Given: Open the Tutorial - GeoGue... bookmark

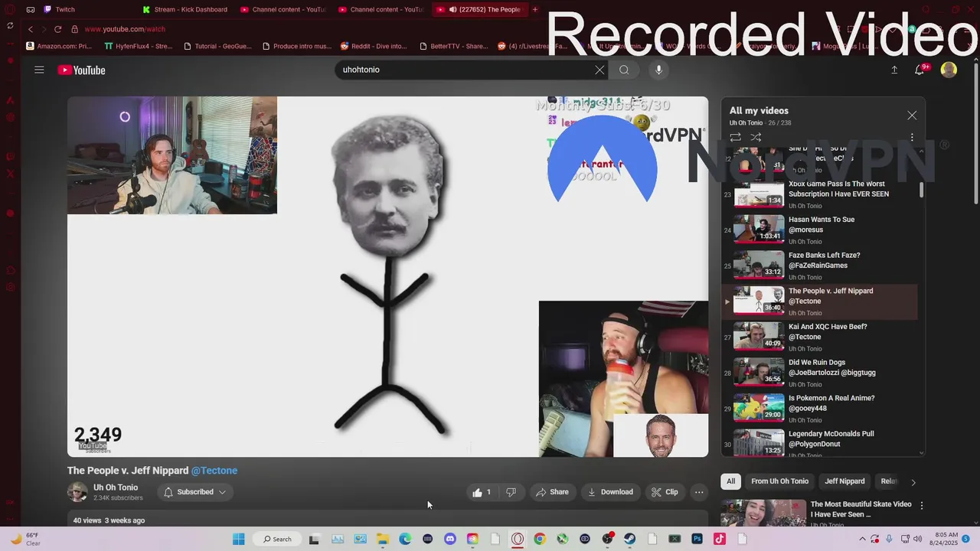Looking at the screenshot, I should 217,46.
